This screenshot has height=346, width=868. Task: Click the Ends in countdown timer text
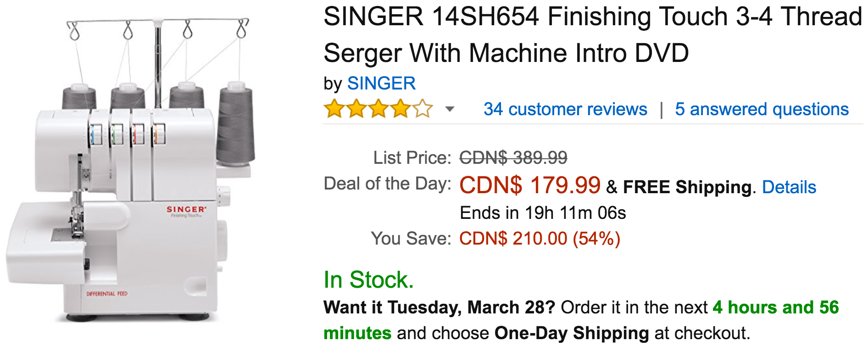coord(543,213)
